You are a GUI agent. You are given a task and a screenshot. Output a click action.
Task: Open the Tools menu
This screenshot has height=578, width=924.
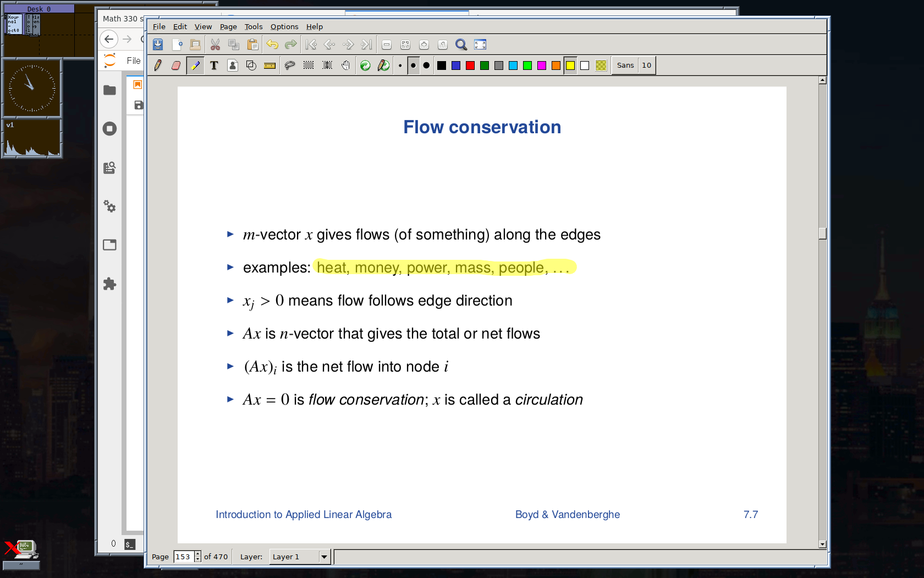pyautogui.click(x=253, y=26)
